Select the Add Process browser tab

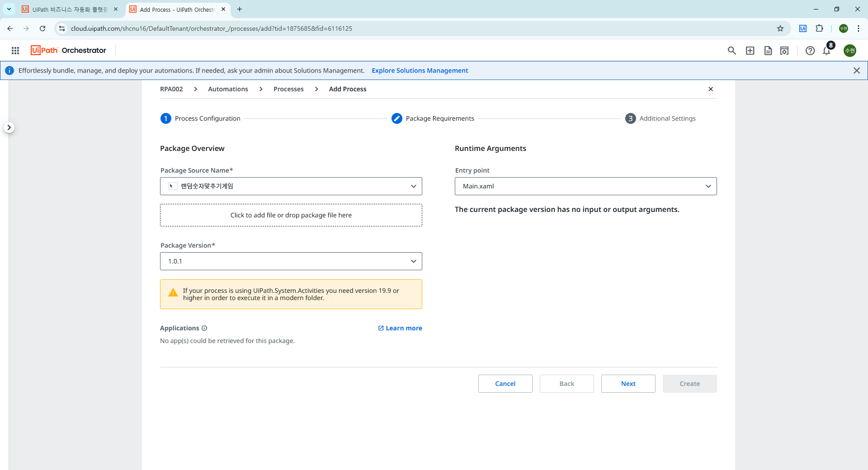pos(177,9)
